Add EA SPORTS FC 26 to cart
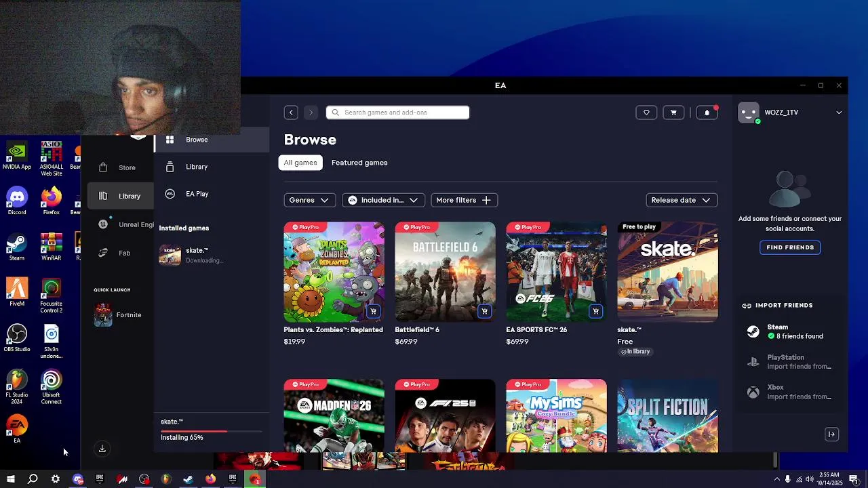 pos(595,312)
